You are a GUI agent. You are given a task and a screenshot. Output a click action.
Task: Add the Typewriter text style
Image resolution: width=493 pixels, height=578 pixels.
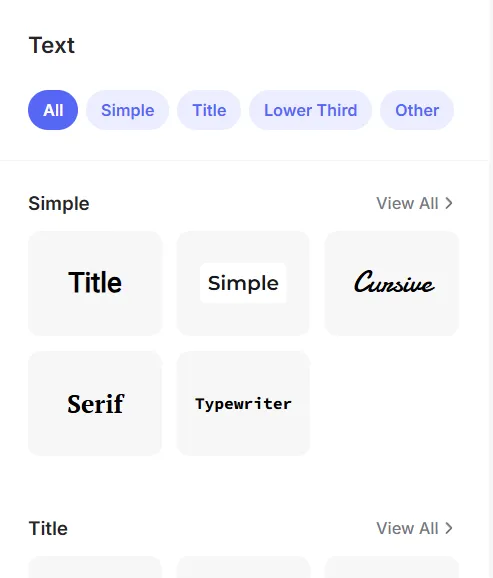tap(243, 403)
